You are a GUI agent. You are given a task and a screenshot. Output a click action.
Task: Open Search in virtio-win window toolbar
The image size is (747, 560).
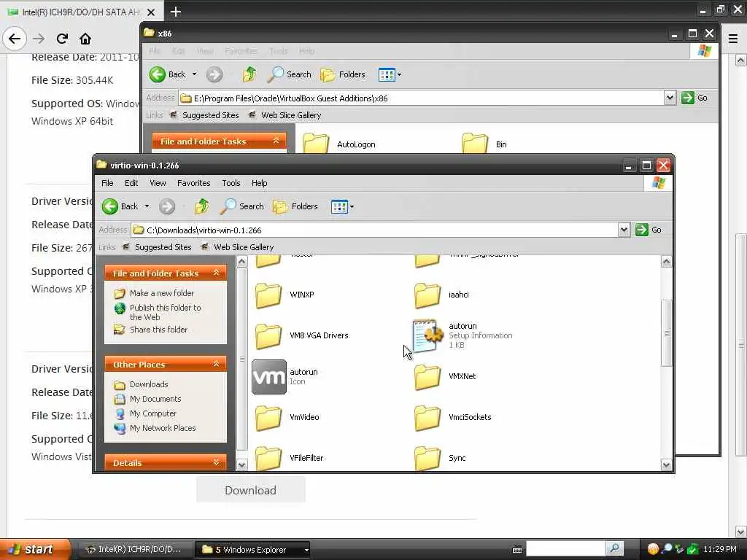tap(242, 206)
